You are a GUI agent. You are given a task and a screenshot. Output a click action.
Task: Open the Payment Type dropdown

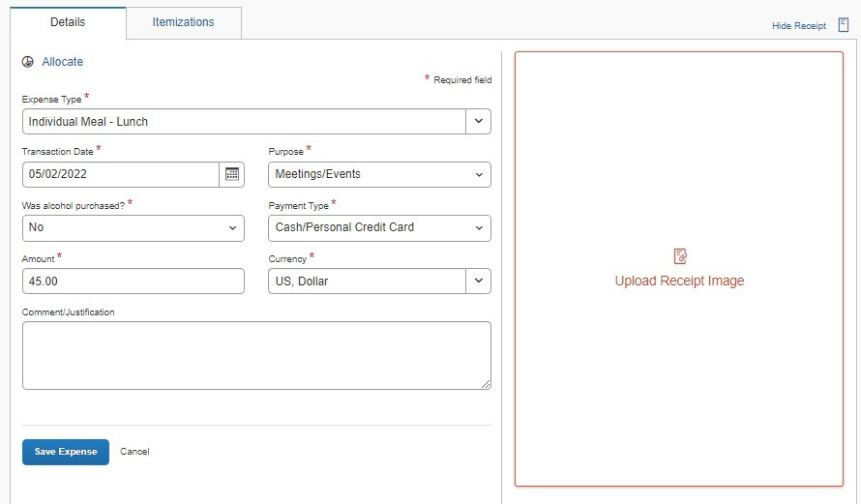(378, 227)
